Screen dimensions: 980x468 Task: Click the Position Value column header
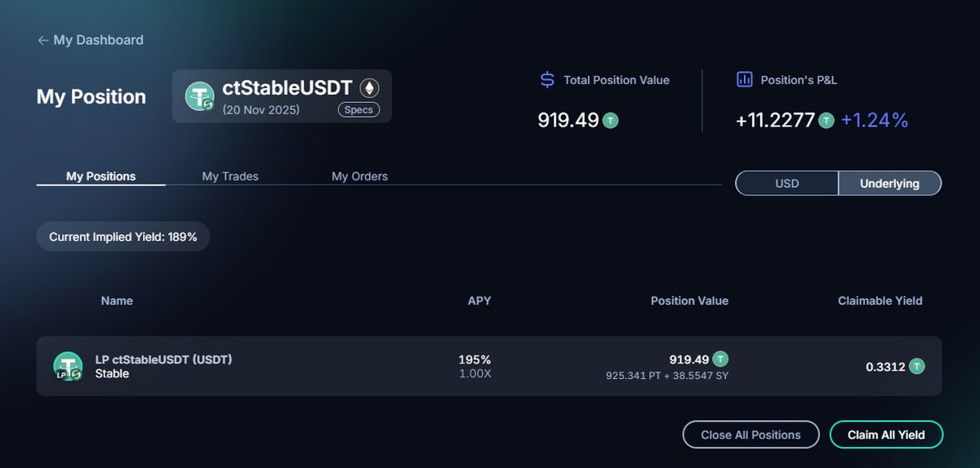[x=689, y=301]
